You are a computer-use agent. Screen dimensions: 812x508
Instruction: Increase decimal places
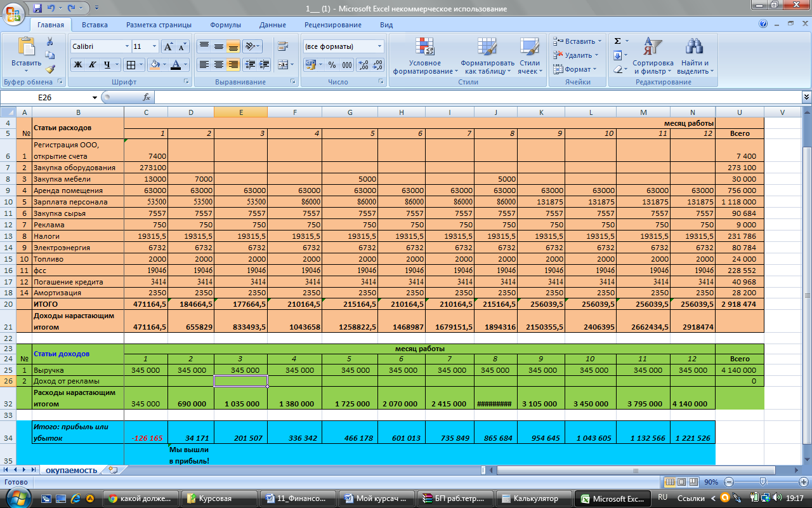point(363,65)
